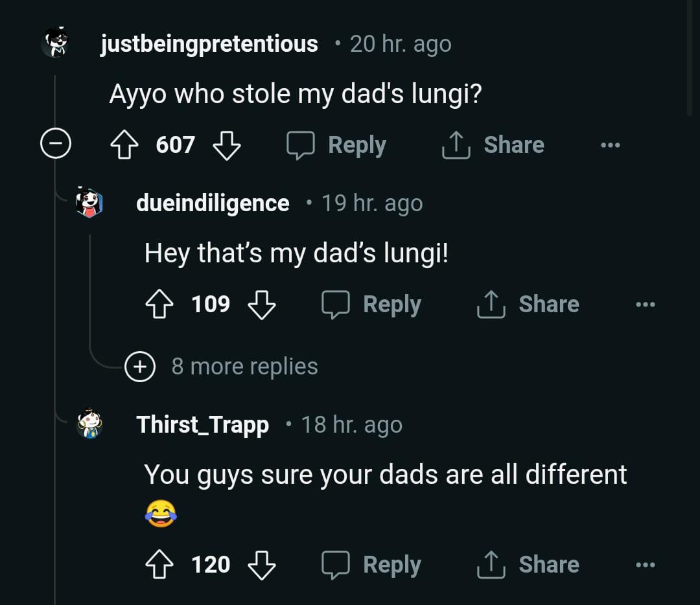Upvote Thirst_Trapp's comment
This screenshot has height=605, width=700.
click(x=158, y=564)
